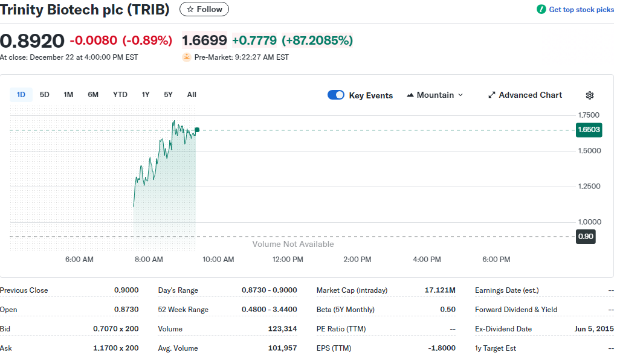Switch chart to 6M range

[93, 95]
